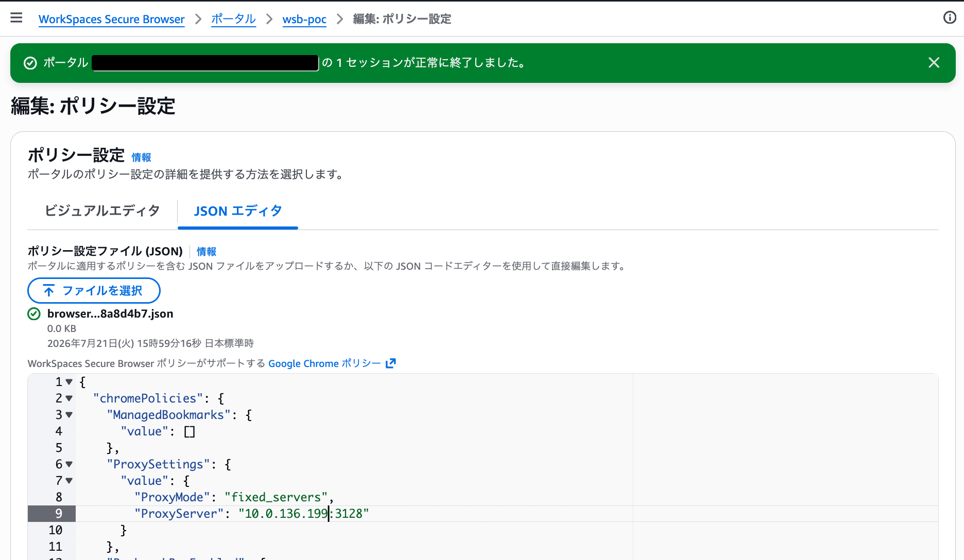Click line number 10 in the gutter

(x=56, y=530)
